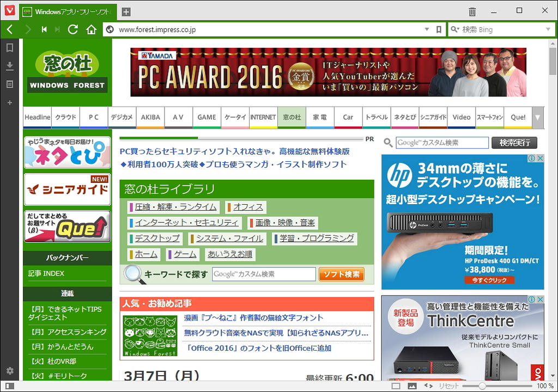558x392 pixels.
Task: Select the Que! category tab
Action: [518, 118]
